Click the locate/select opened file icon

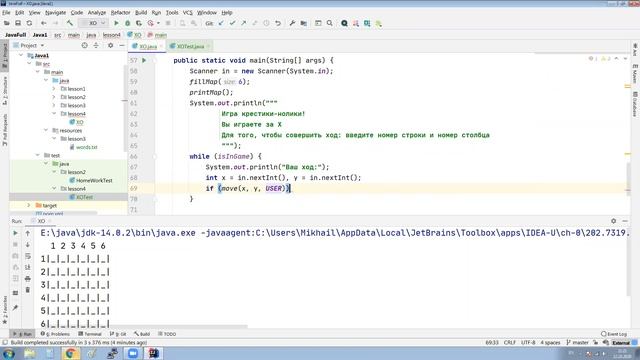84,45
